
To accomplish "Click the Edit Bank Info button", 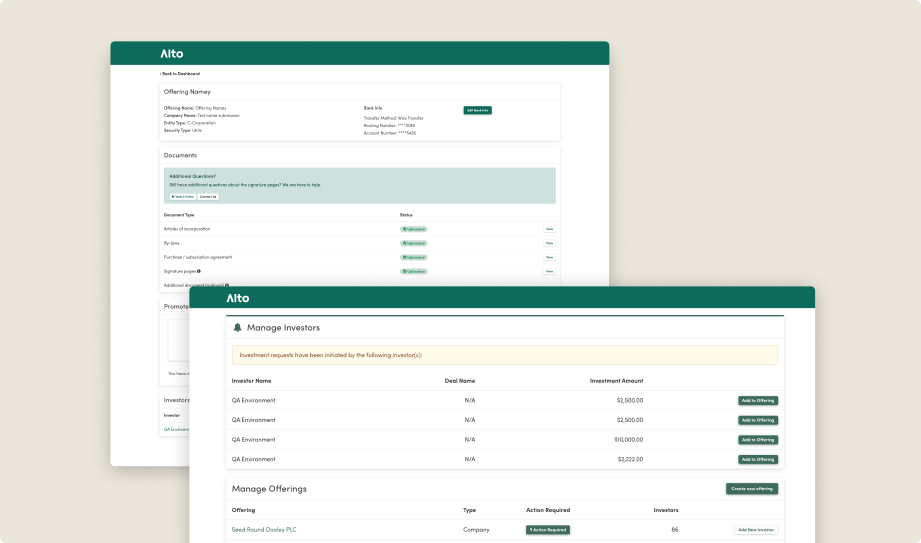I will tap(478, 110).
